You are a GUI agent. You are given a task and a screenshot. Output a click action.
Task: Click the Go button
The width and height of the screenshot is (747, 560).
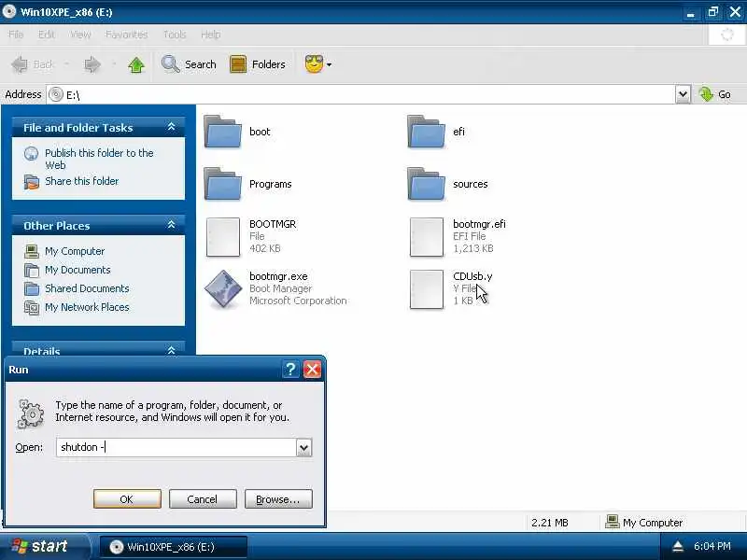coord(714,94)
